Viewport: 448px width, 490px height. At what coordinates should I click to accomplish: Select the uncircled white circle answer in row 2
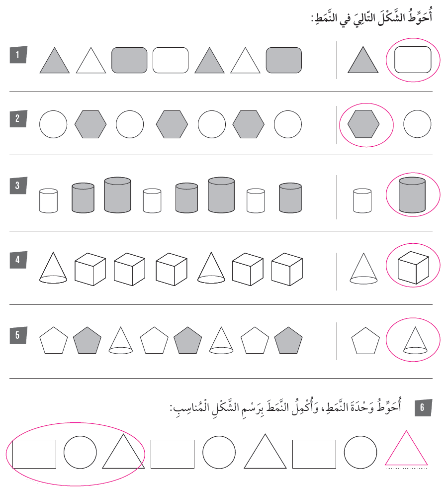click(x=417, y=124)
